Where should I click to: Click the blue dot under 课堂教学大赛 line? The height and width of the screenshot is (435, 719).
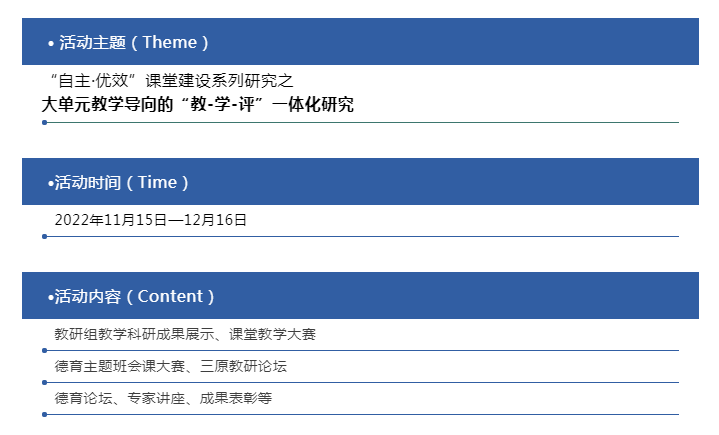point(44,351)
